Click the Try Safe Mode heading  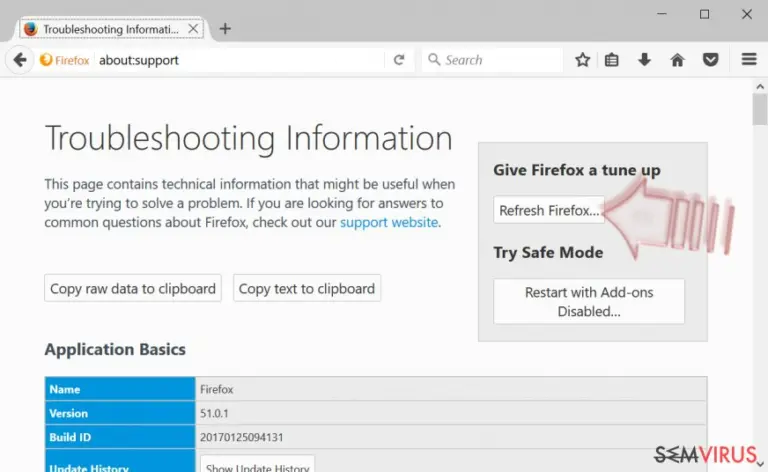[548, 252]
